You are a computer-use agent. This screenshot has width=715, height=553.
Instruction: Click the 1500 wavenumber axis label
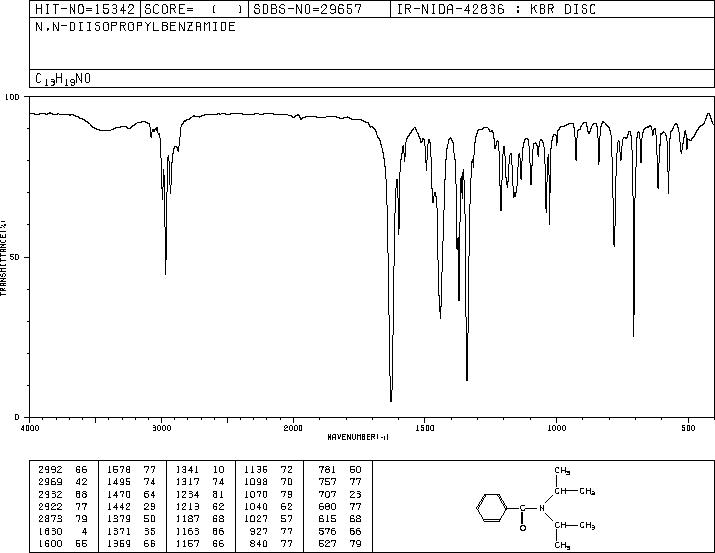425,428
